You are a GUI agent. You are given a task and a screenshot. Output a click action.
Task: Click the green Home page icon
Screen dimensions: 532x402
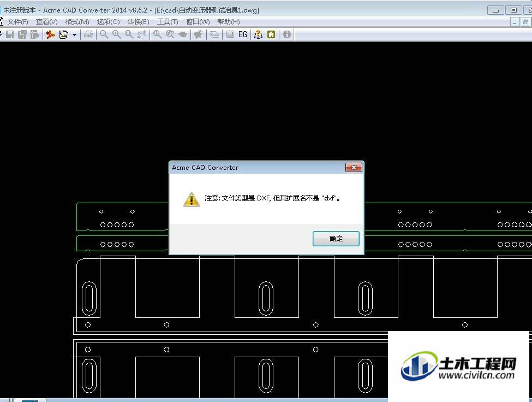[271, 34]
